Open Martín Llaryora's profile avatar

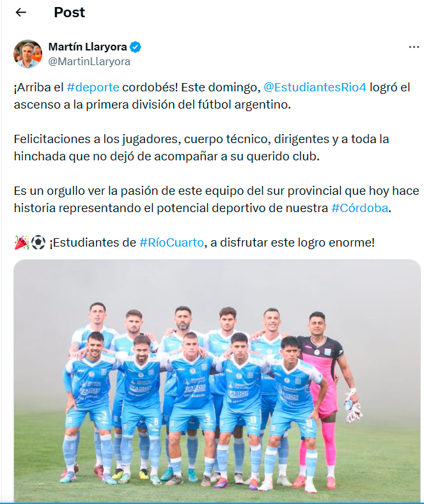coord(27,54)
